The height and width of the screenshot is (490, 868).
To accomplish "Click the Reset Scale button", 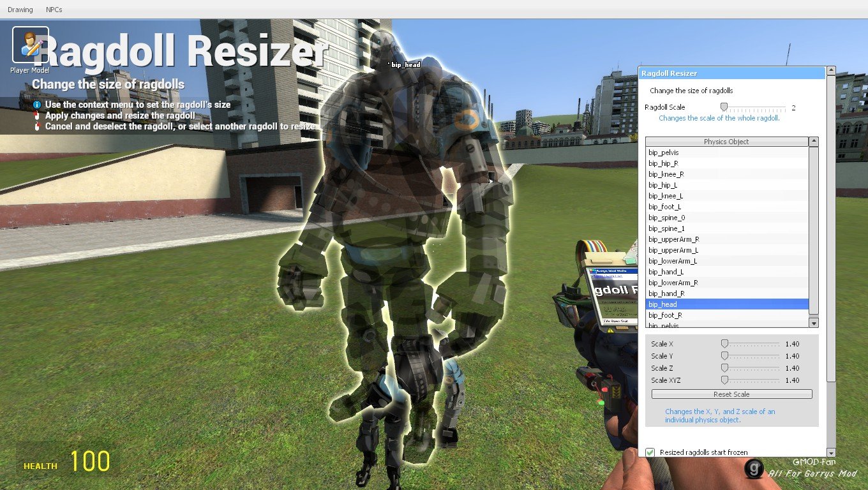I will tap(731, 394).
